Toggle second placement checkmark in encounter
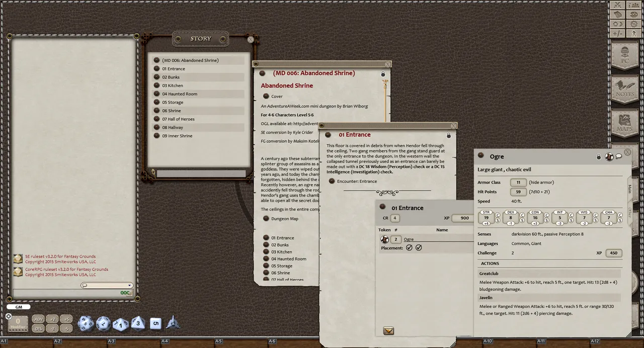644x348 pixels. [x=419, y=248]
